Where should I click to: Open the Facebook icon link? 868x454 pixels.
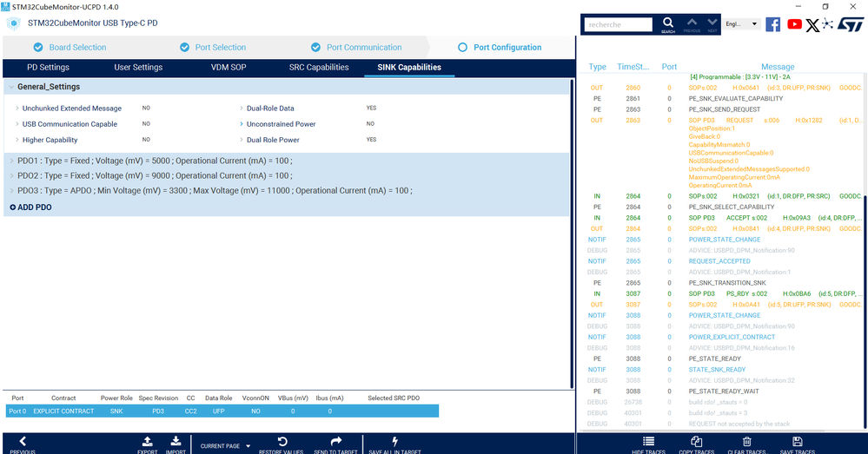click(x=772, y=24)
